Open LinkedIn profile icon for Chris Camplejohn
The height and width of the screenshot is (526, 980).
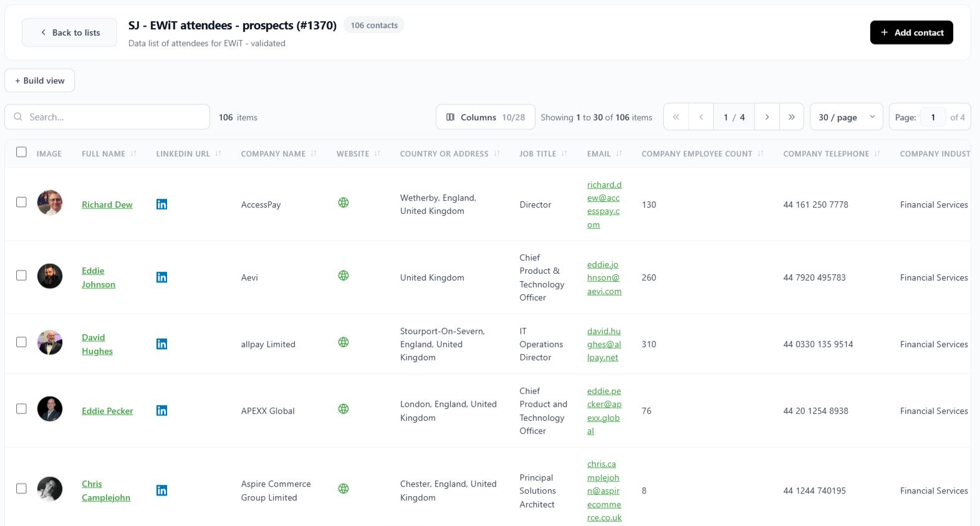click(161, 490)
